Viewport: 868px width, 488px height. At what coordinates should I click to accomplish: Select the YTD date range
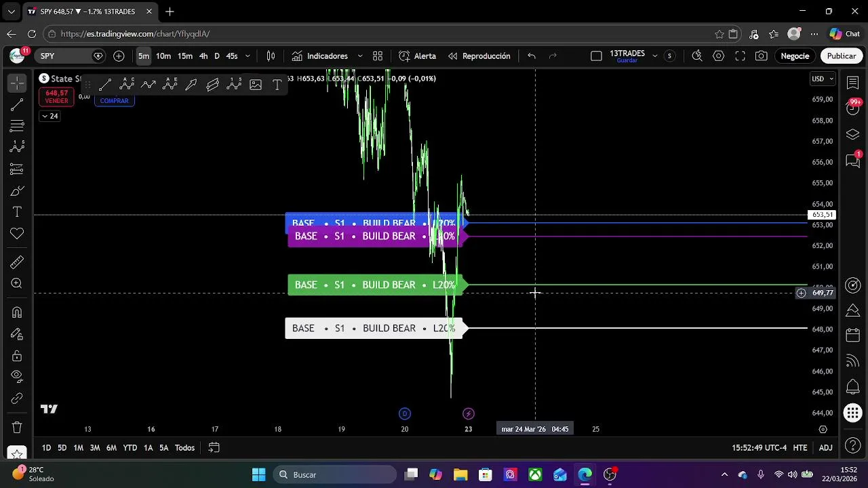[x=130, y=448]
